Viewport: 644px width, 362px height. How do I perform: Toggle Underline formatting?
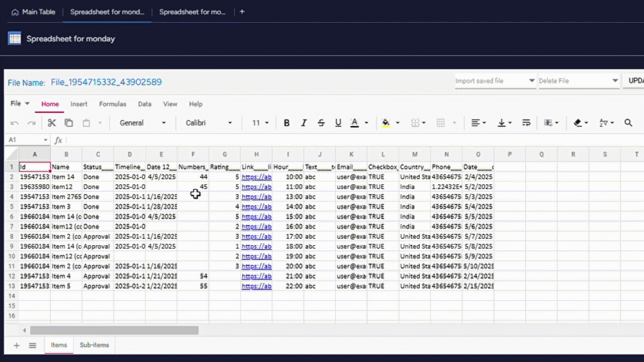pos(338,123)
